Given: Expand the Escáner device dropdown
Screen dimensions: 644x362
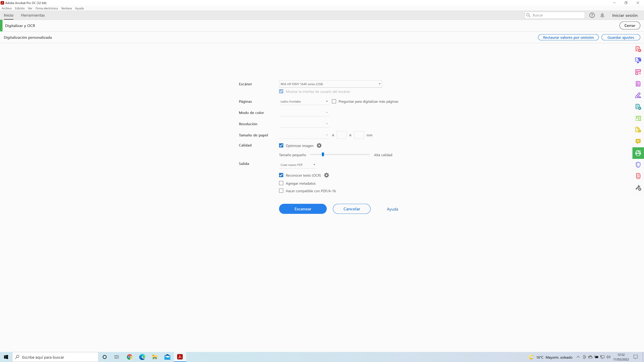Looking at the screenshot, I should pos(331,84).
